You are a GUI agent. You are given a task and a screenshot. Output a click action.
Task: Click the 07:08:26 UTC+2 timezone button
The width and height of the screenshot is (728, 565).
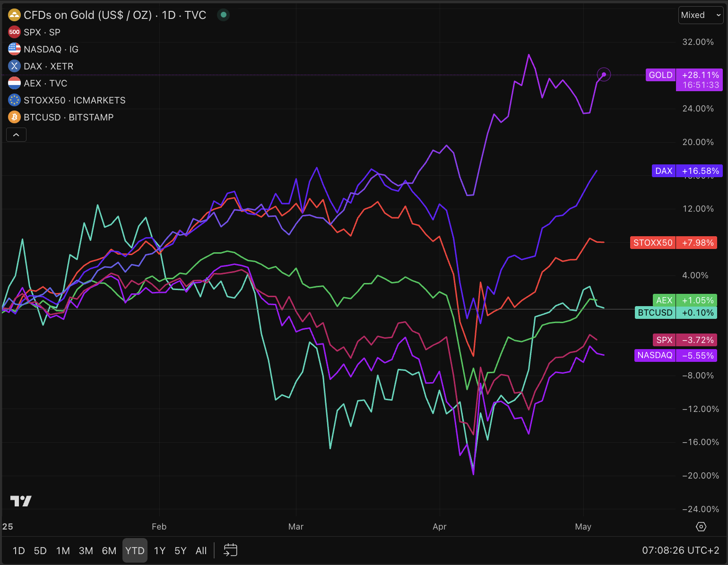pyautogui.click(x=680, y=550)
